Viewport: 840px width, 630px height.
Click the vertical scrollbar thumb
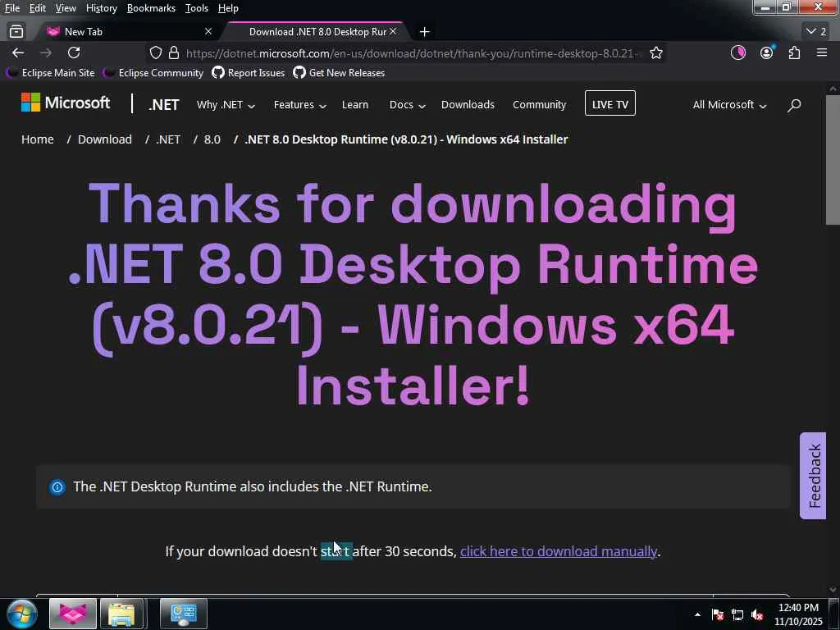(833, 160)
